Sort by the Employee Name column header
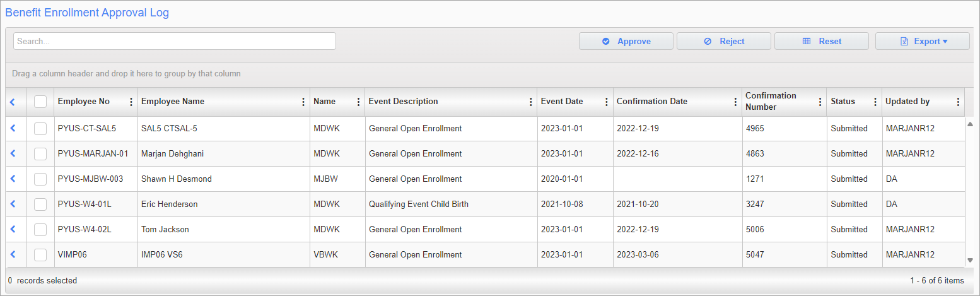 tap(173, 102)
